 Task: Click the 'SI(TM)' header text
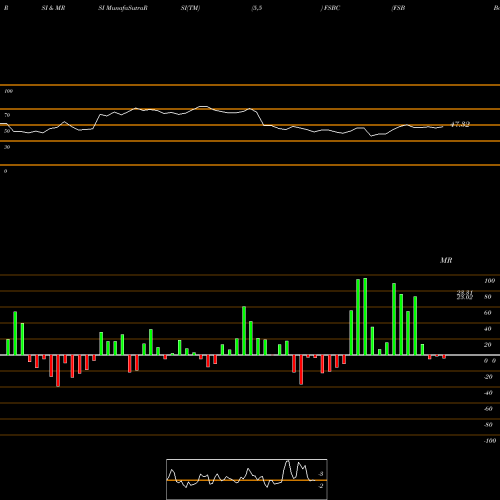click(x=190, y=8)
